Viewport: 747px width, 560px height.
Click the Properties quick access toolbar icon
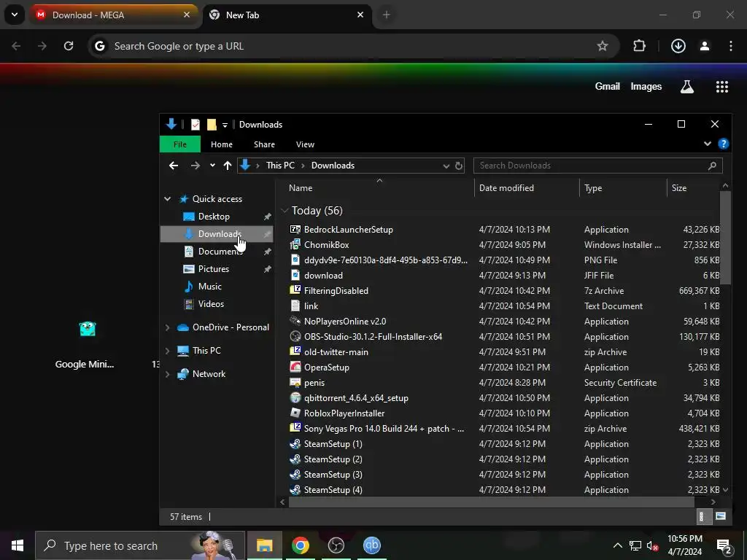click(196, 124)
